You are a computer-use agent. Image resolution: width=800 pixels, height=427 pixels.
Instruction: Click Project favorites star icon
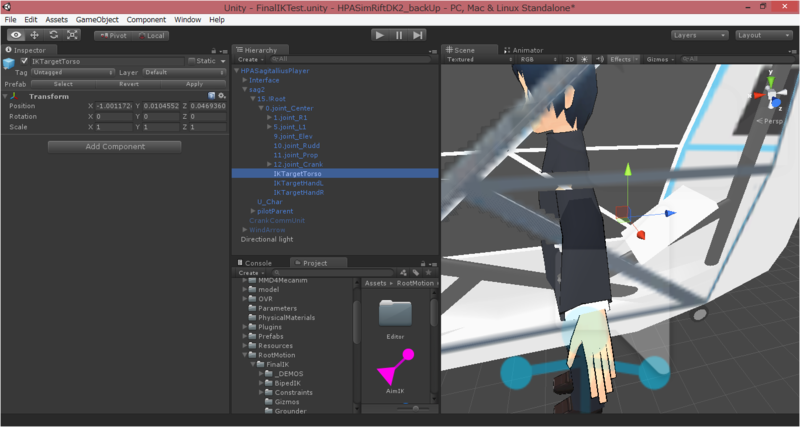pyautogui.click(x=429, y=272)
